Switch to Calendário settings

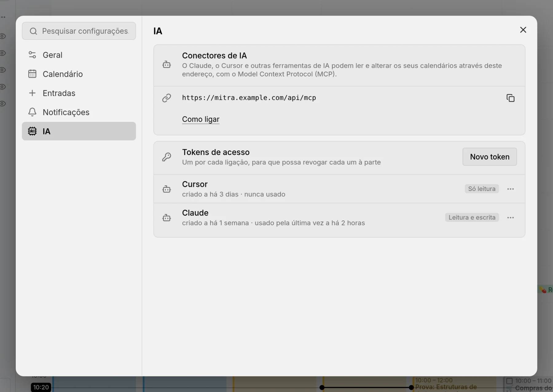pos(79,74)
